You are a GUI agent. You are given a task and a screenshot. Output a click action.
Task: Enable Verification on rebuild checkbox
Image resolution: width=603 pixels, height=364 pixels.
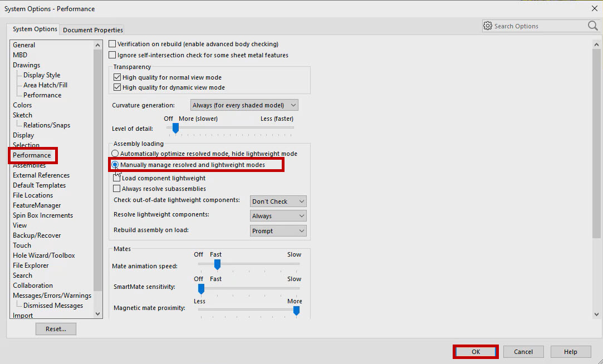pyautogui.click(x=112, y=43)
